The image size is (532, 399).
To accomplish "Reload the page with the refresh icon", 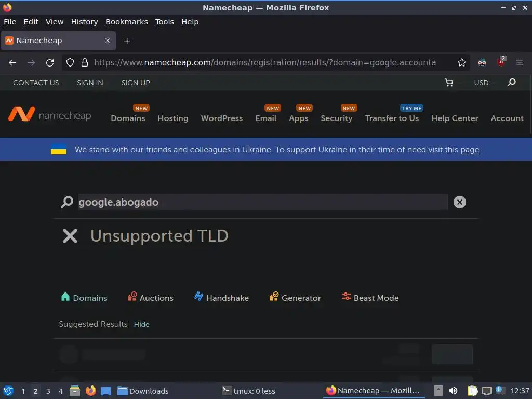I will point(50,62).
